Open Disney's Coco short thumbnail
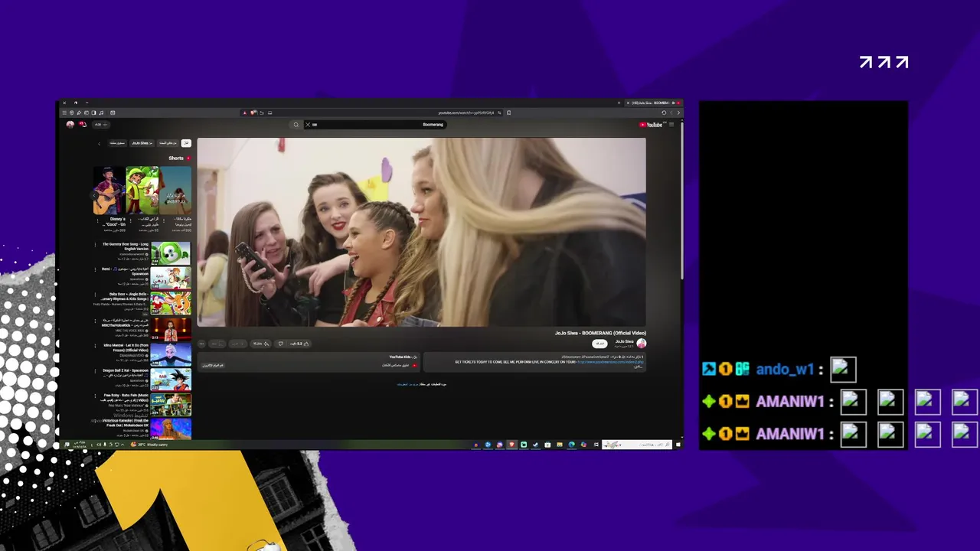The width and height of the screenshot is (980, 551). (109, 190)
